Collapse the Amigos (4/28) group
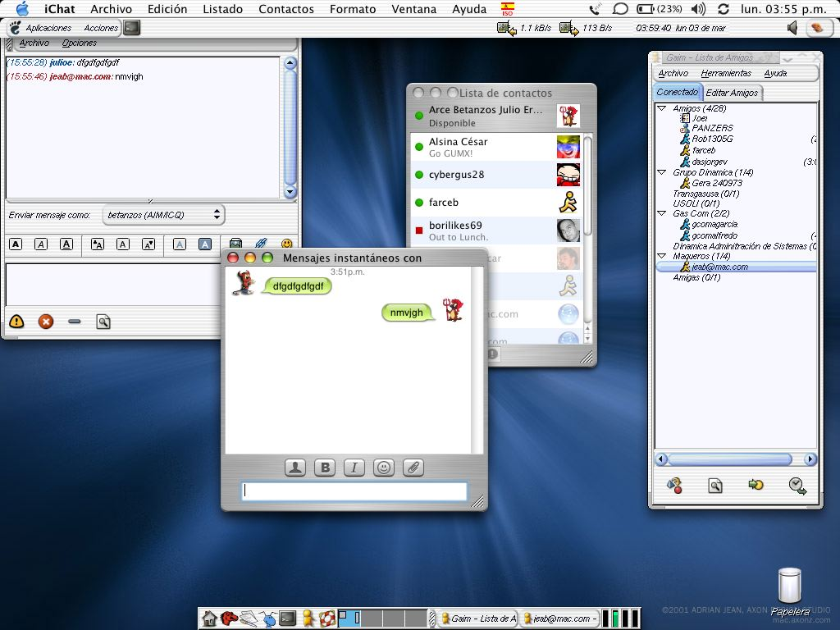Screen dimensions: 840x630 point(662,108)
